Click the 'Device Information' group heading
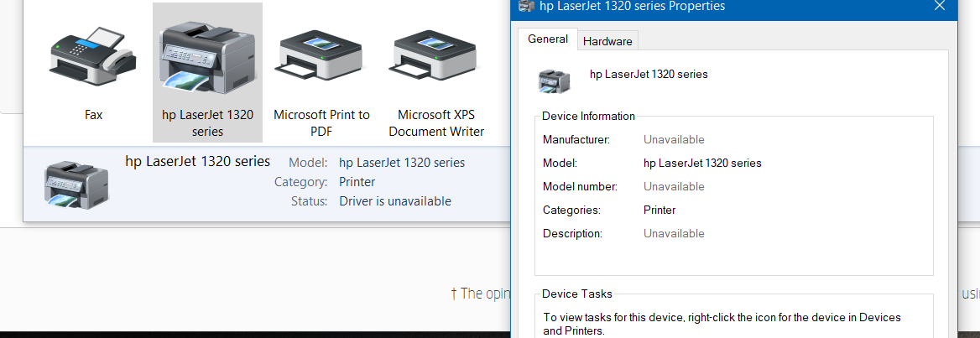Viewport: 980px width, 338px height. pyautogui.click(x=588, y=117)
